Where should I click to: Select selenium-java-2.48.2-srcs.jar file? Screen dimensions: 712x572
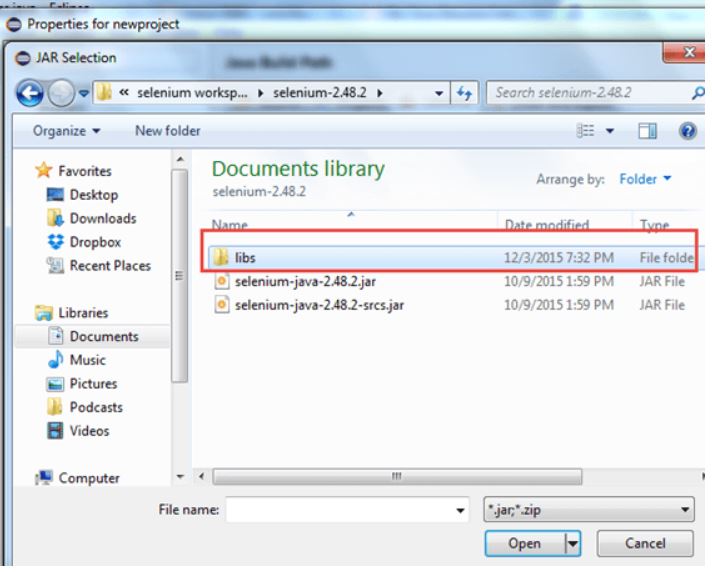[319, 305]
